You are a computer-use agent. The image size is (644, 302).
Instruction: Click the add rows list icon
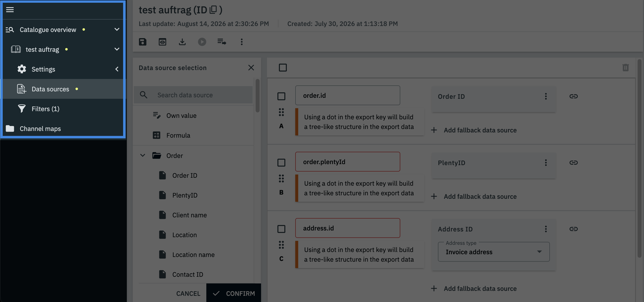click(x=222, y=42)
